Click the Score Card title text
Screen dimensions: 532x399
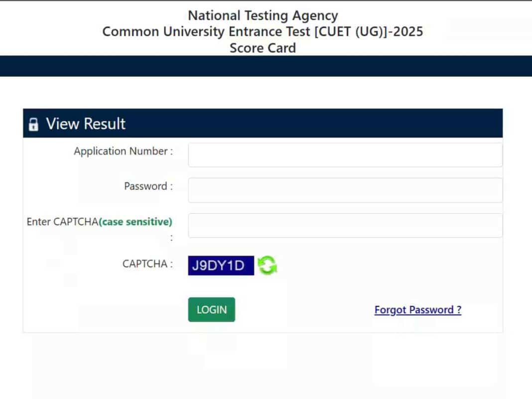click(x=263, y=48)
